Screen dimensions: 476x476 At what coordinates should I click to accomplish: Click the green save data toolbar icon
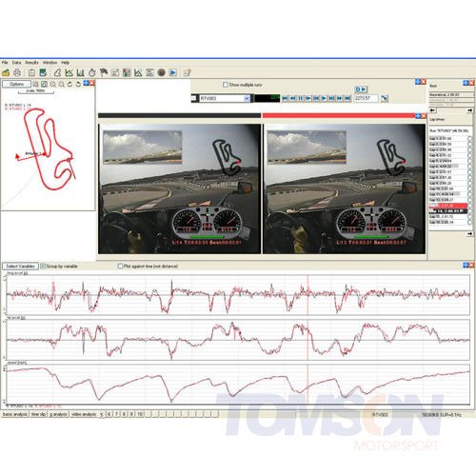(x=43, y=72)
